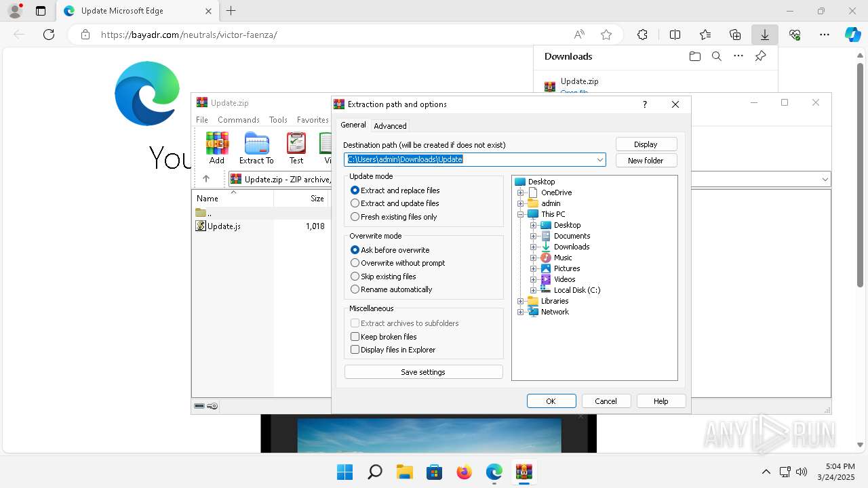Open Edge Favorites list icon
The width and height of the screenshot is (868, 488).
tap(705, 35)
